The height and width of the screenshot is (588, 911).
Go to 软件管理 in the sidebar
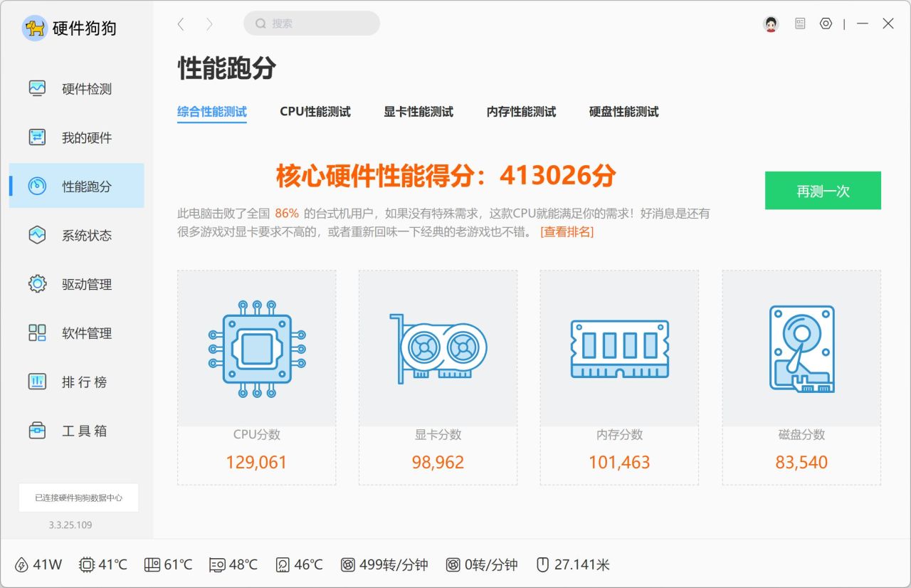coord(77,332)
